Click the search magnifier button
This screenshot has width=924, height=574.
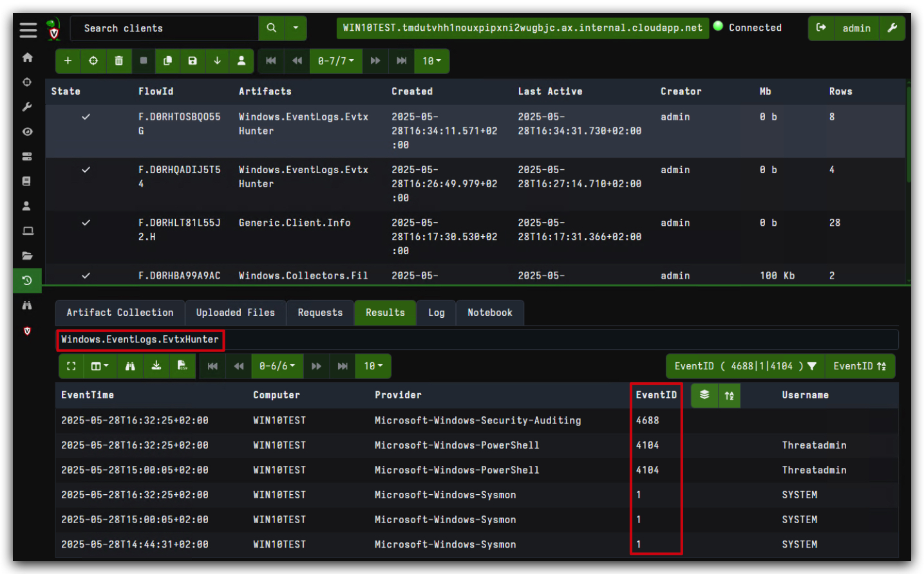coord(272,28)
